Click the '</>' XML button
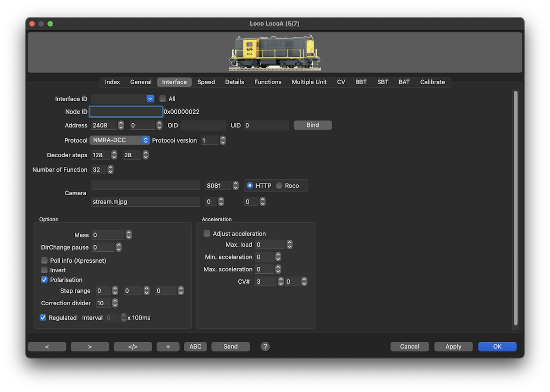Viewport: 550px width, 392px height. [x=132, y=347]
